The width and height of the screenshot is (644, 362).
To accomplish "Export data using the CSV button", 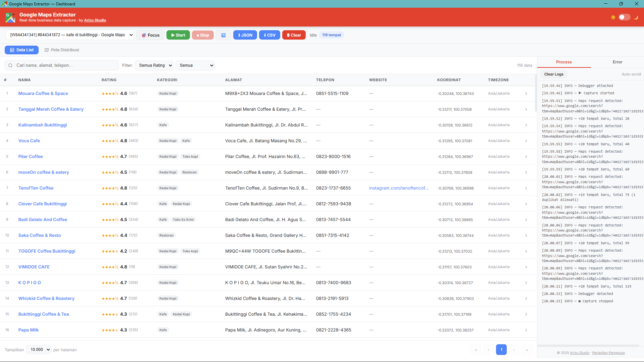I will point(269,35).
